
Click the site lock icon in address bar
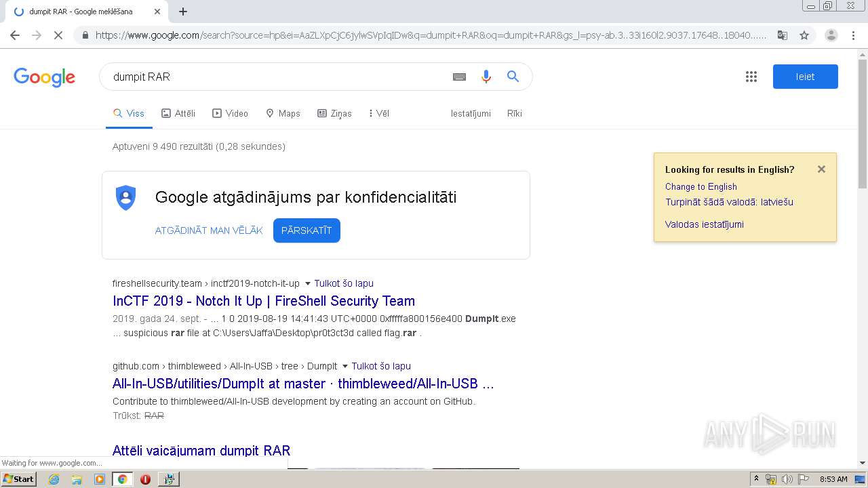point(85,35)
